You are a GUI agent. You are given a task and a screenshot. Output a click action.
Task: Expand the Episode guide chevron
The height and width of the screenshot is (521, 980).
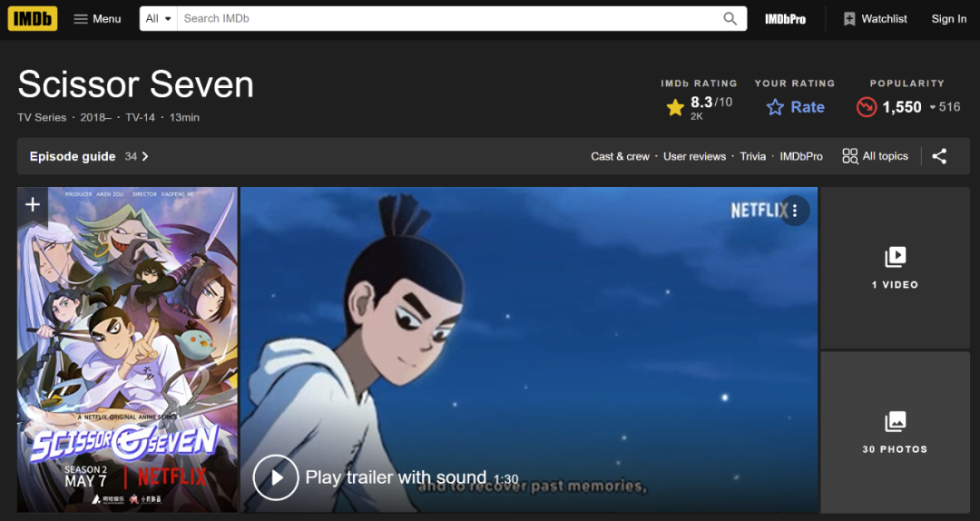tap(145, 156)
